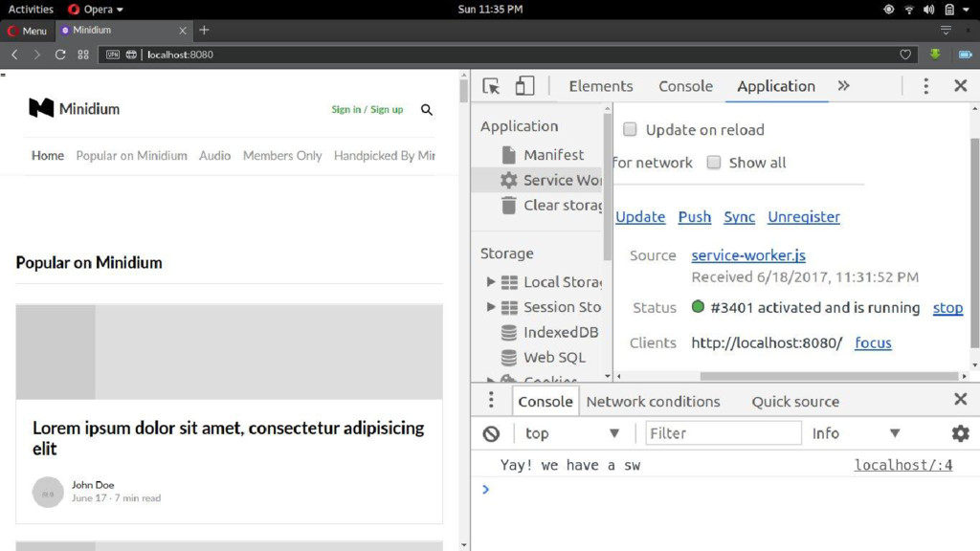Open the top context dropdown
980x551 pixels.
click(x=572, y=433)
